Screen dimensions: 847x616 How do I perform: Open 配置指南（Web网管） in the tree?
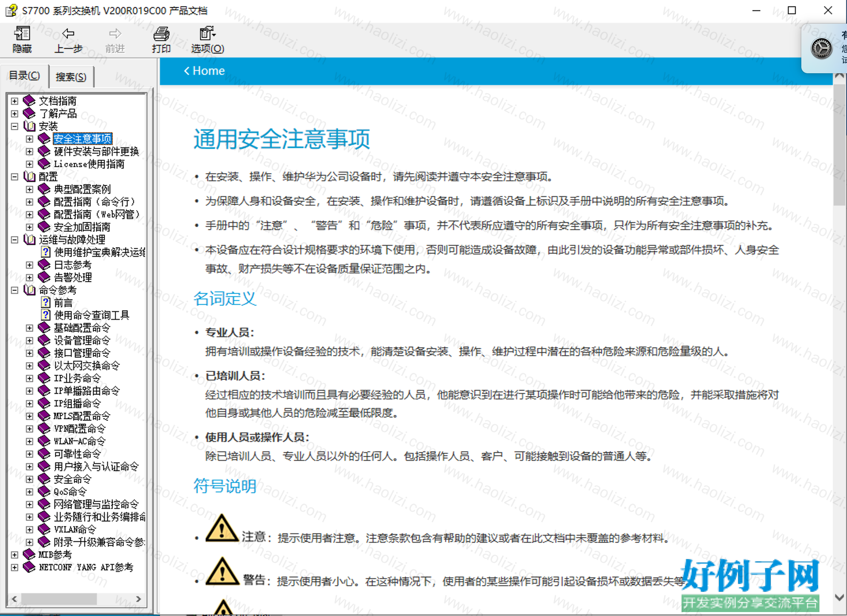pyautogui.click(x=97, y=214)
